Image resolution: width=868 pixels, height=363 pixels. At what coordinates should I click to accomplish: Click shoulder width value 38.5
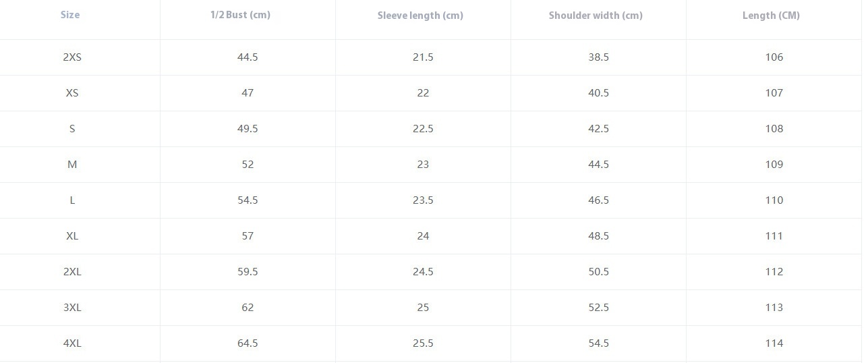[x=598, y=57]
